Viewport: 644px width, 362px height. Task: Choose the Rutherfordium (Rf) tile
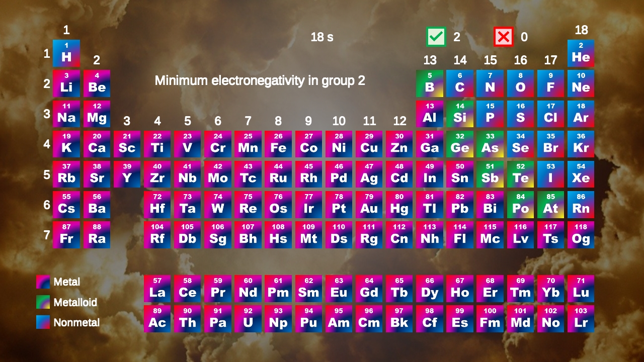157,235
